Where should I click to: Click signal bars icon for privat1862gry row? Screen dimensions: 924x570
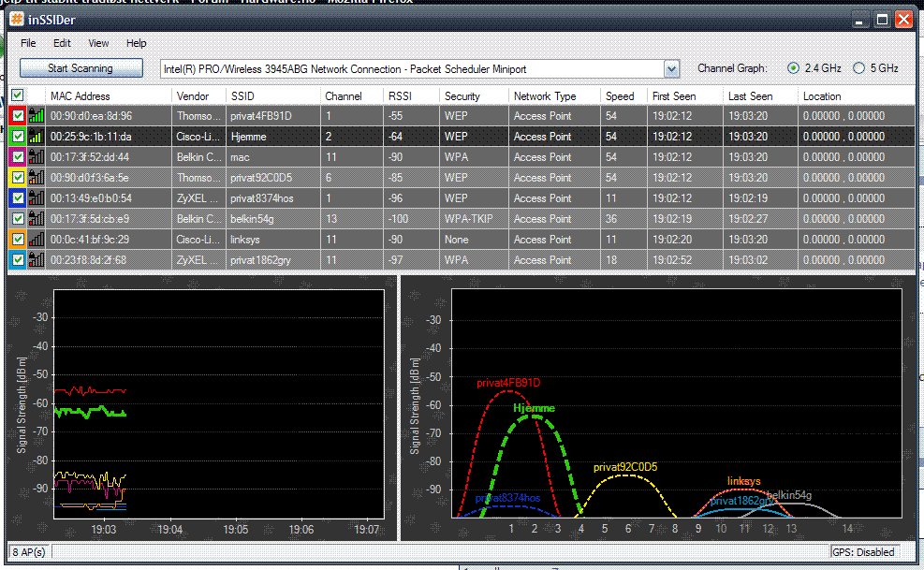tap(37, 260)
